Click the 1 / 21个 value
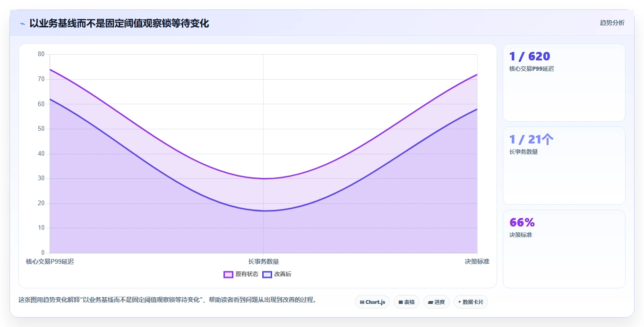This screenshot has height=327, width=644. coord(531,140)
